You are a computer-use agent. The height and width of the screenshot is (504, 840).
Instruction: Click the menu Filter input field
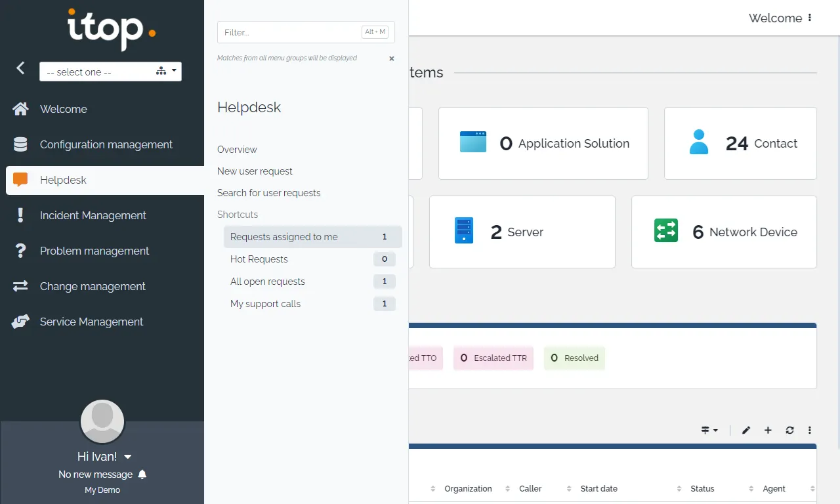[x=306, y=32]
